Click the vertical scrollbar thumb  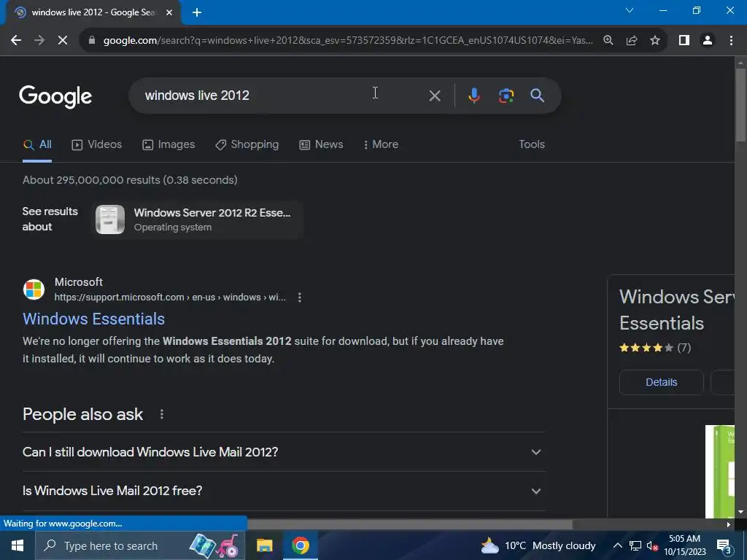pos(740,105)
